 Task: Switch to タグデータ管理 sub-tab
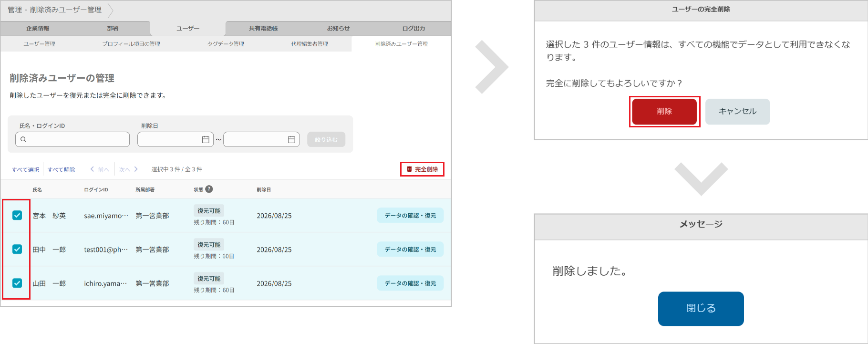tap(226, 44)
